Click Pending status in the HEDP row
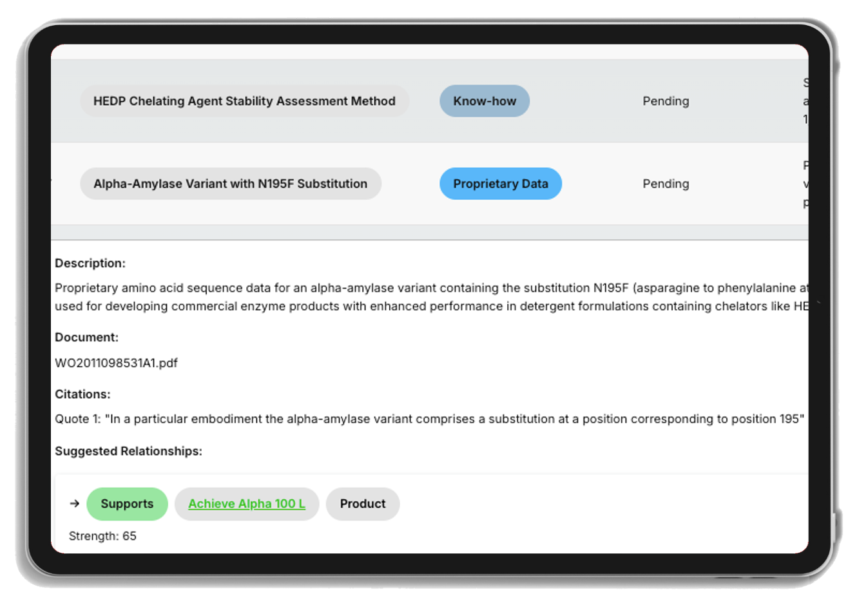 [x=666, y=101]
